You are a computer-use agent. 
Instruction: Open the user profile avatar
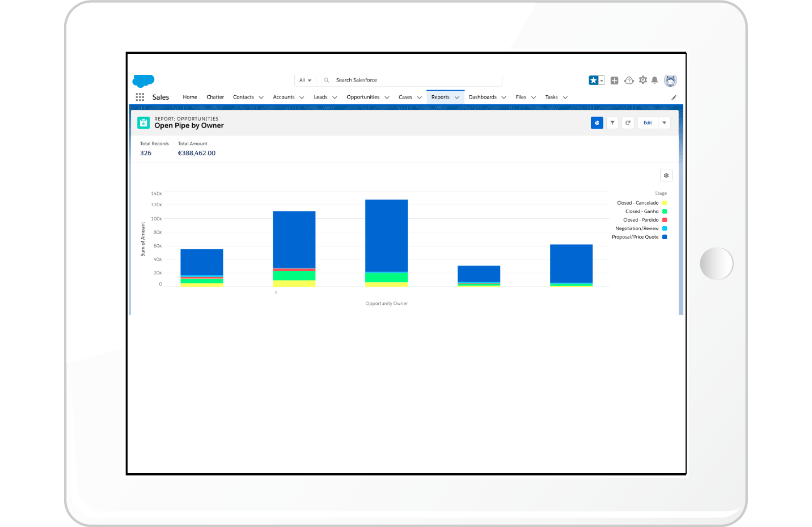(x=670, y=80)
